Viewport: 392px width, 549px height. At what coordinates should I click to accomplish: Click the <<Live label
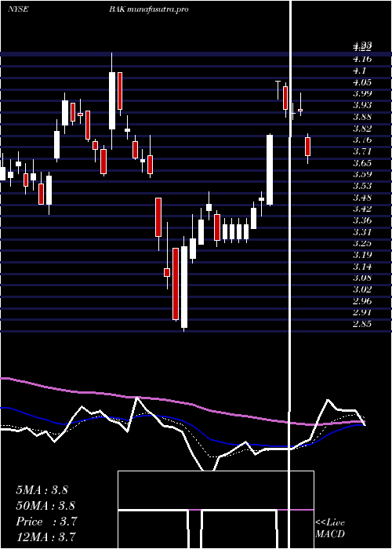(x=330, y=523)
